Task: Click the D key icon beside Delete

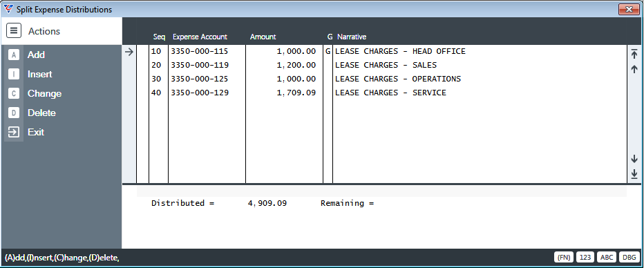Action: point(14,113)
